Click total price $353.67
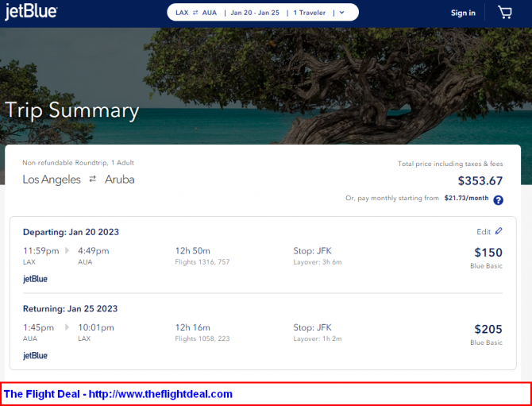532x406 pixels. pyautogui.click(x=480, y=180)
